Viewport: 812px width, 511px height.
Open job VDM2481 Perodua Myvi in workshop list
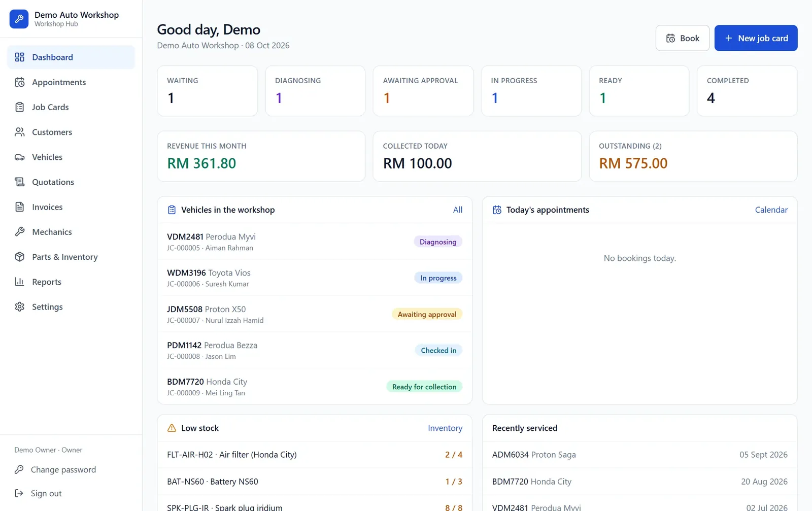click(x=315, y=242)
